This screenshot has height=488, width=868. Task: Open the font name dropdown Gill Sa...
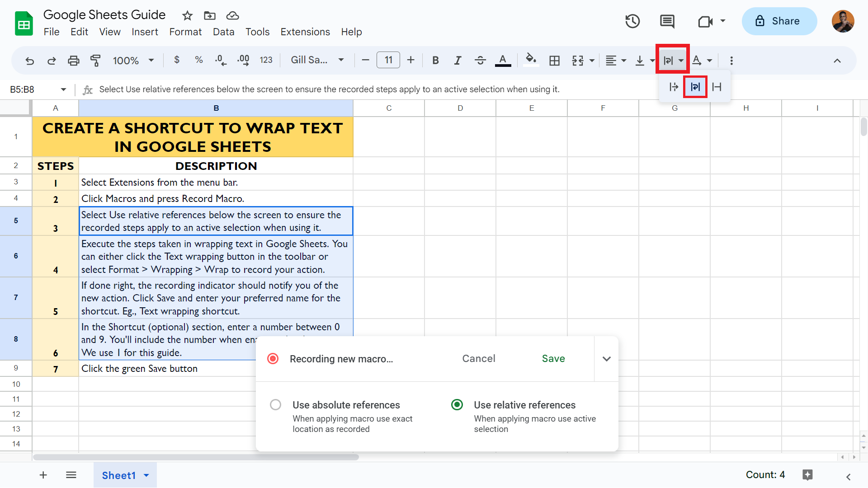(316, 60)
